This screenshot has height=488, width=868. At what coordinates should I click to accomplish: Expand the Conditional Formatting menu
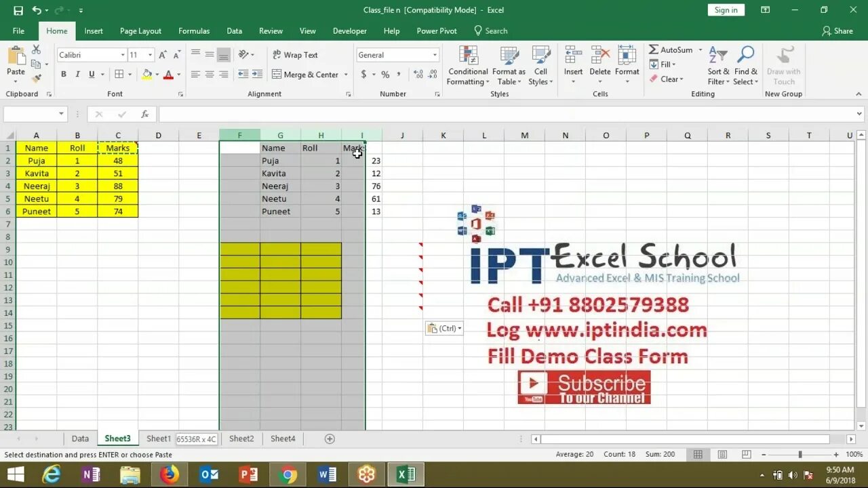click(x=468, y=66)
